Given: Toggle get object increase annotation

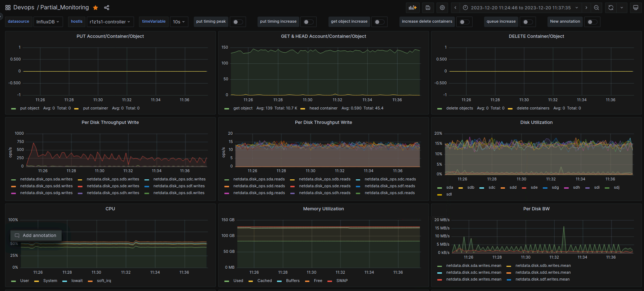Looking at the screenshot, I should (x=379, y=22).
